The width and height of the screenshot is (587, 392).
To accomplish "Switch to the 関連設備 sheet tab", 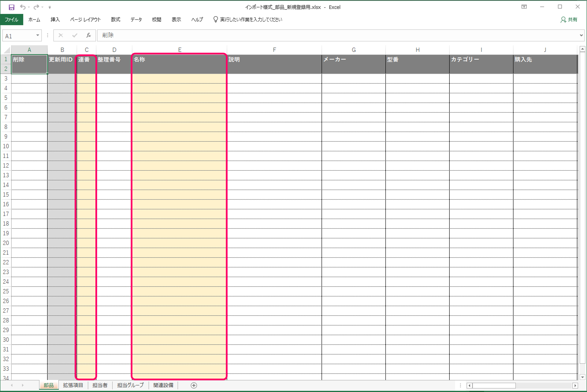I will 163,385.
